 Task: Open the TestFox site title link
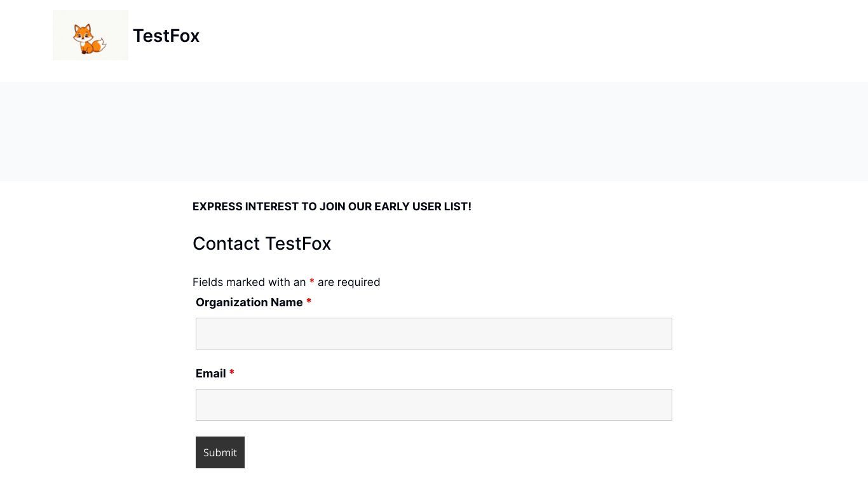[166, 36]
